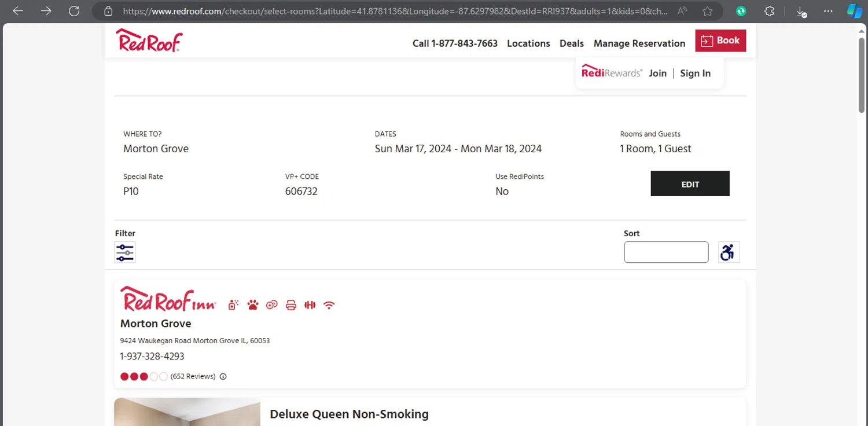The width and height of the screenshot is (868, 426).
Task: Click the Morton Grove destination value
Action: [x=156, y=149]
